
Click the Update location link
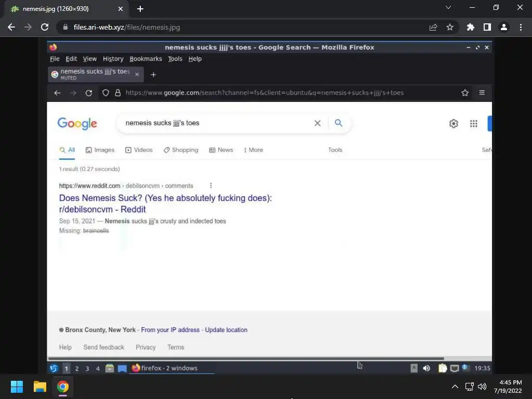tap(227, 330)
